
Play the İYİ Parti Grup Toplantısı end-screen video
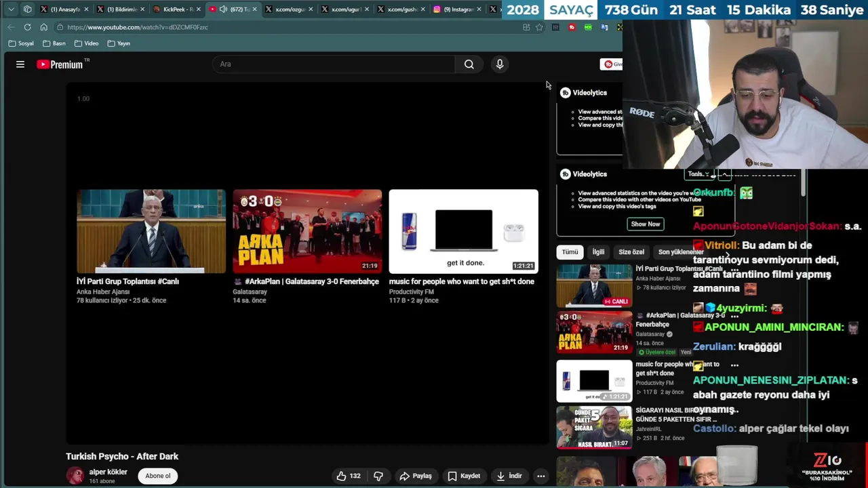point(151,231)
